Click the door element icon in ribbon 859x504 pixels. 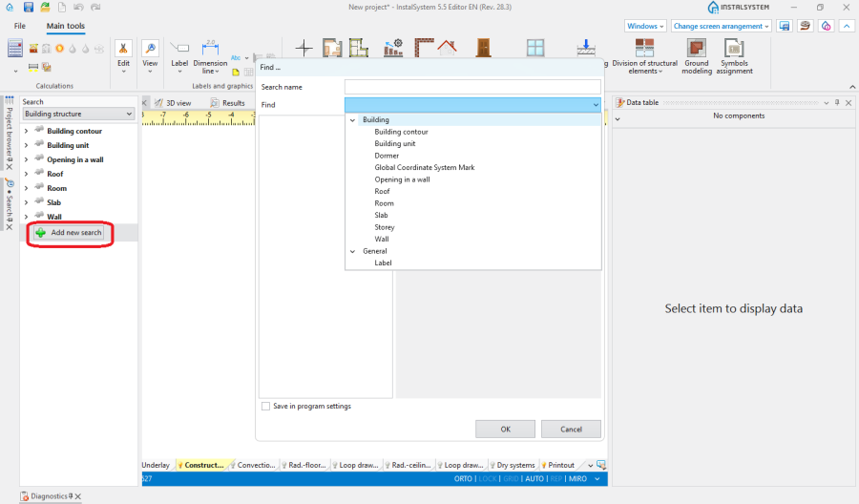click(x=483, y=48)
